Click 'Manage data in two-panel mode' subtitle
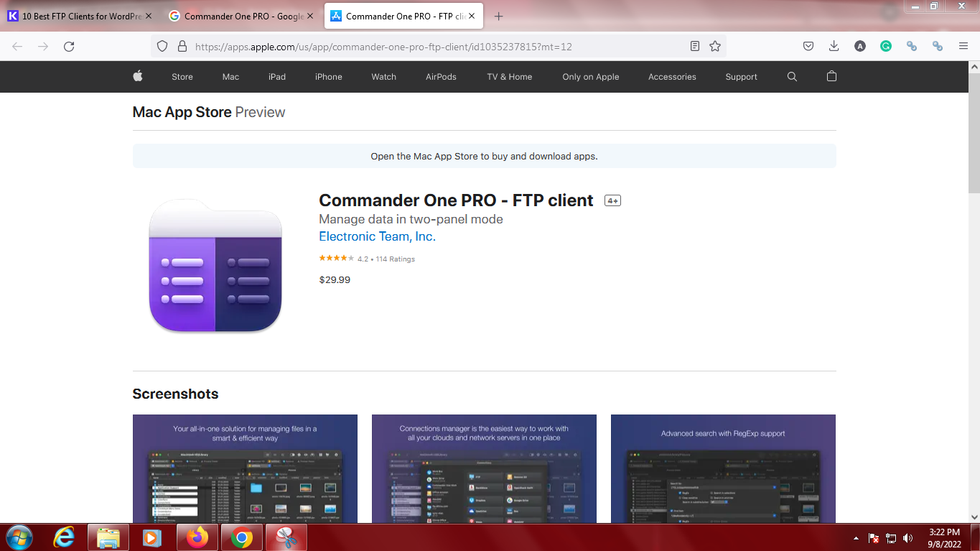Screen dimensions: 980x551 click(411, 219)
